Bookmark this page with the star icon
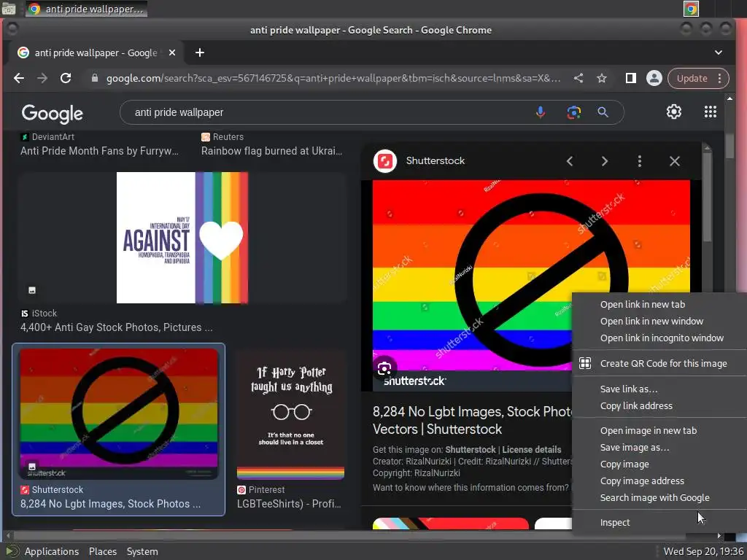Screen dimensions: 747x560 (602, 78)
